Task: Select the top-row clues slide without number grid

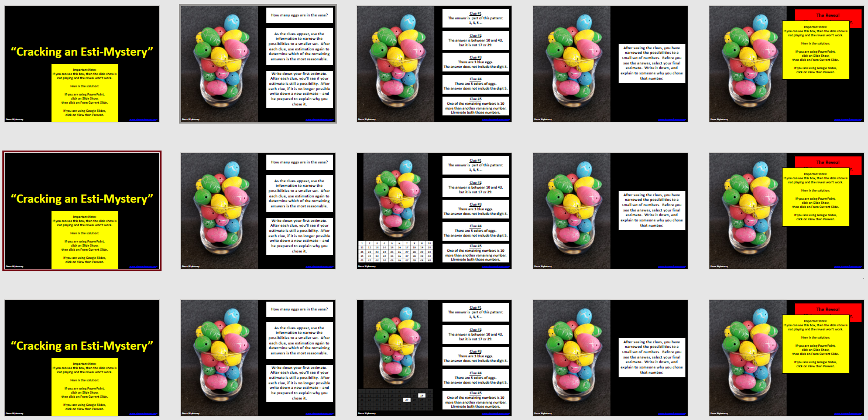Action: pos(434,64)
